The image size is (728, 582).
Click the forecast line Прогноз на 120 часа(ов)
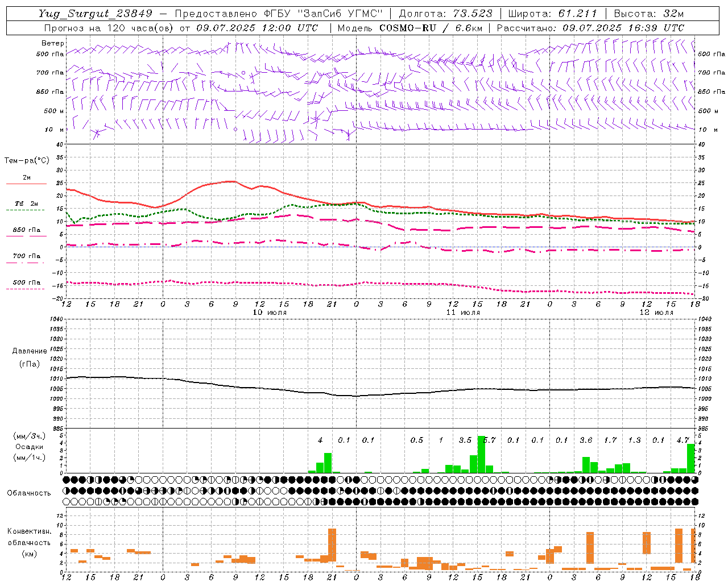pos(109,28)
